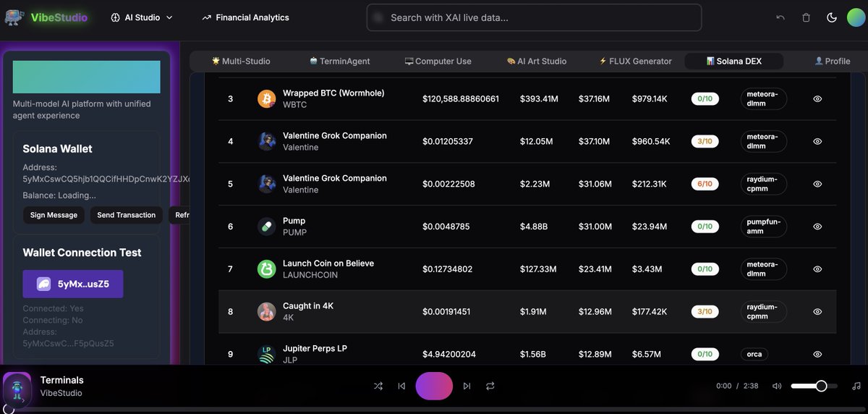Toggle shuffle in the music player
Screen dimensions: 868x414
pyautogui.click(x=378, y=386)
